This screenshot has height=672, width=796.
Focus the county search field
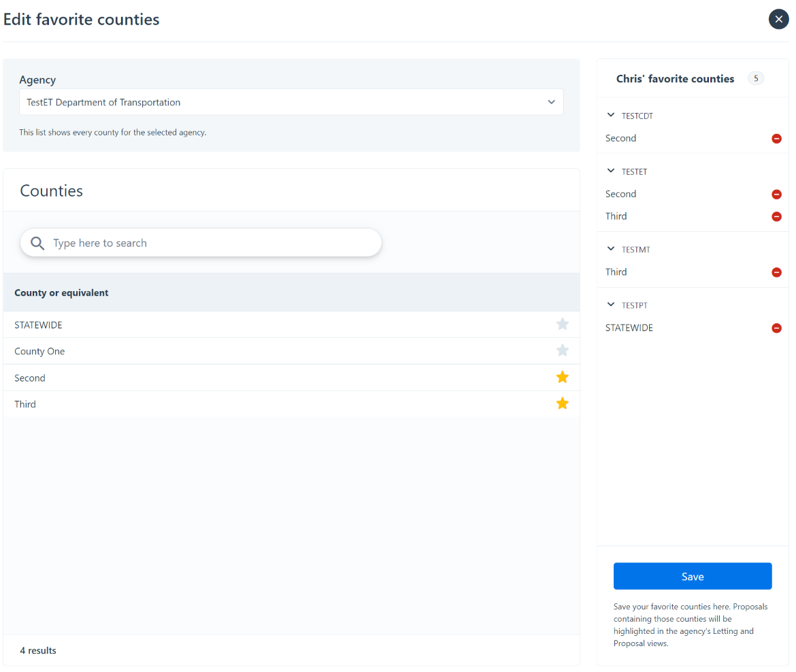[211, 243]
